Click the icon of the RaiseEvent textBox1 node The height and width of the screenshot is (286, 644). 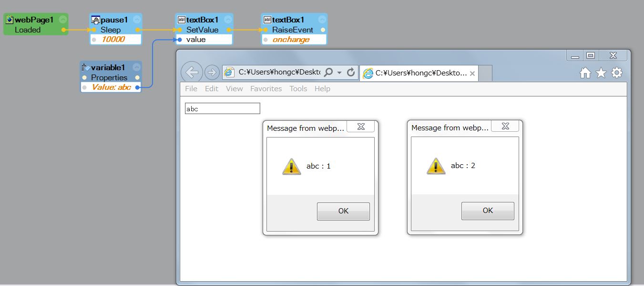(267, 20)
